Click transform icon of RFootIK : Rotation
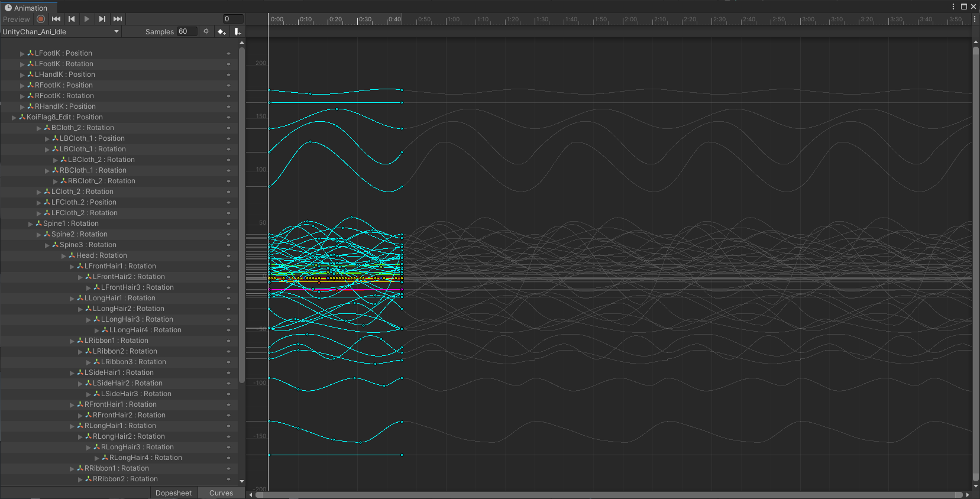Screen dimensions: 980x499 click(x=30, y=96)
